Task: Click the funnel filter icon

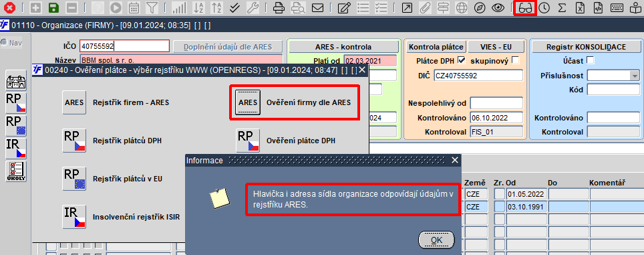Action: tap(152, 7)
